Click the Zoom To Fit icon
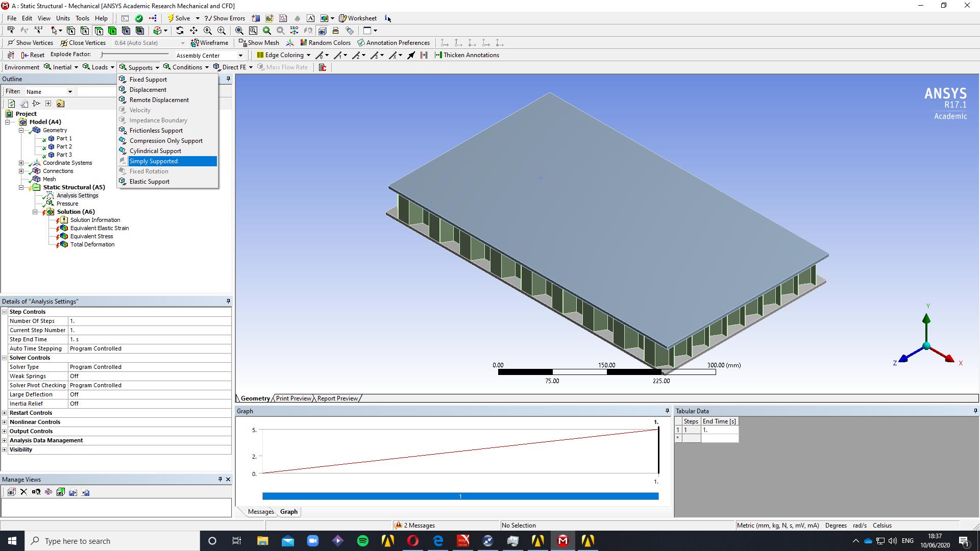Screen dimensions: 980x551 tap(239, 31)
